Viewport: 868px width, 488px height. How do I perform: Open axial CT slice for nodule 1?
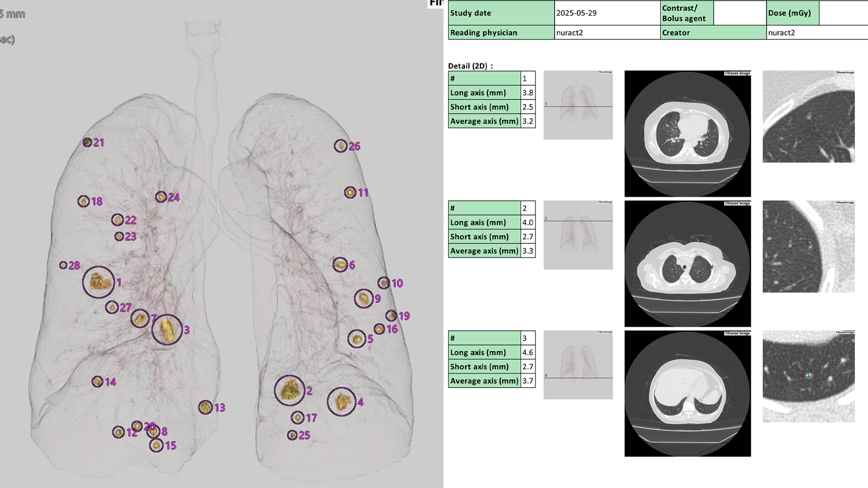coord(687,133)
